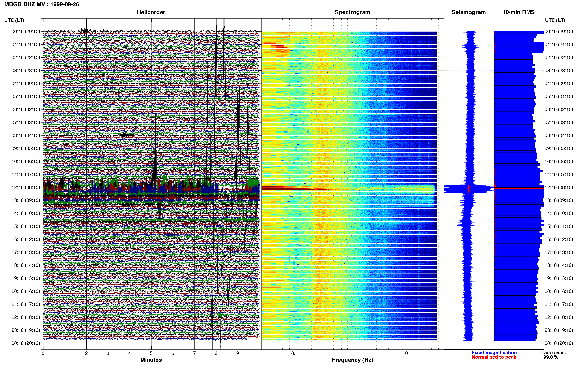Click the right 'UTC (LT)' axis label

coord(555,20)
